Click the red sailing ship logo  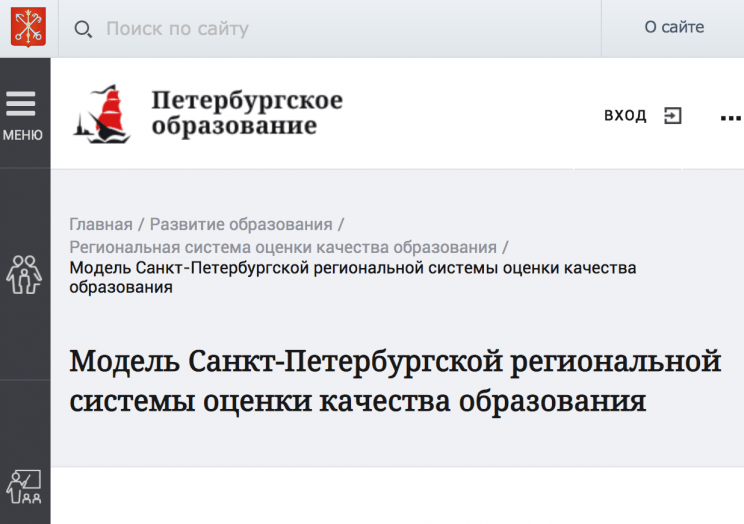[x=102, y=115]
